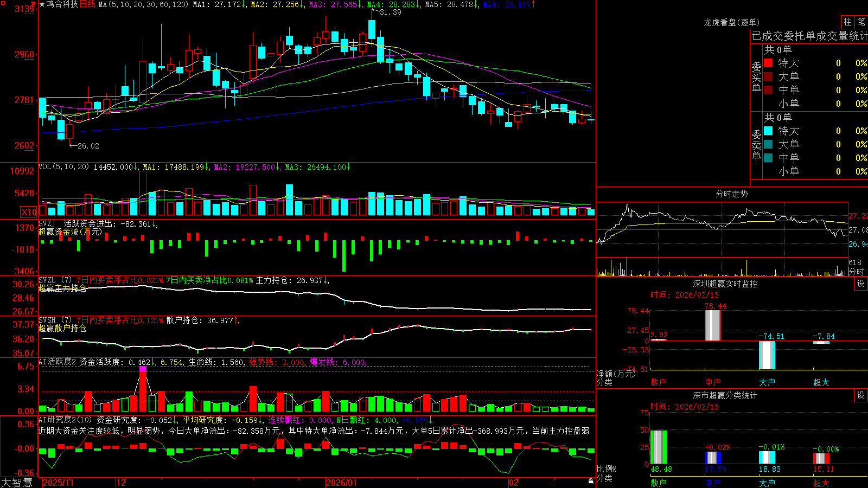
Task: Click the 主力持仓: 26.937 value
Action: [290, 280]
